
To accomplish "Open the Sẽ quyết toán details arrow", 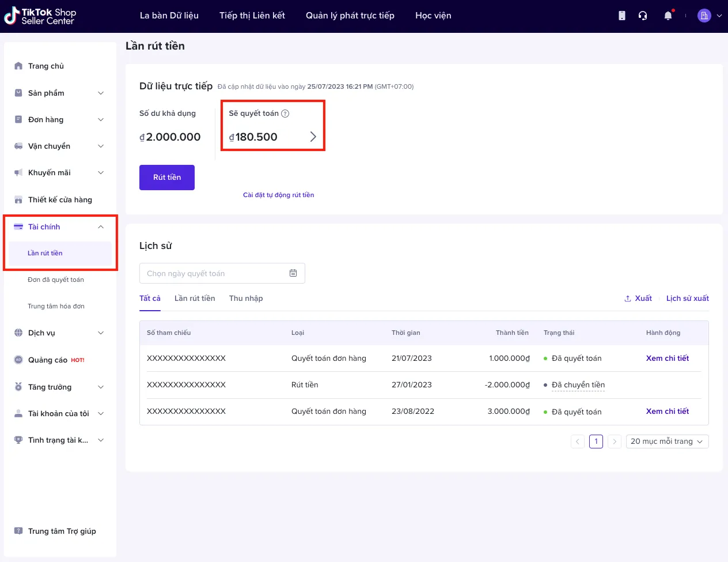I will [x=313, y=137].
